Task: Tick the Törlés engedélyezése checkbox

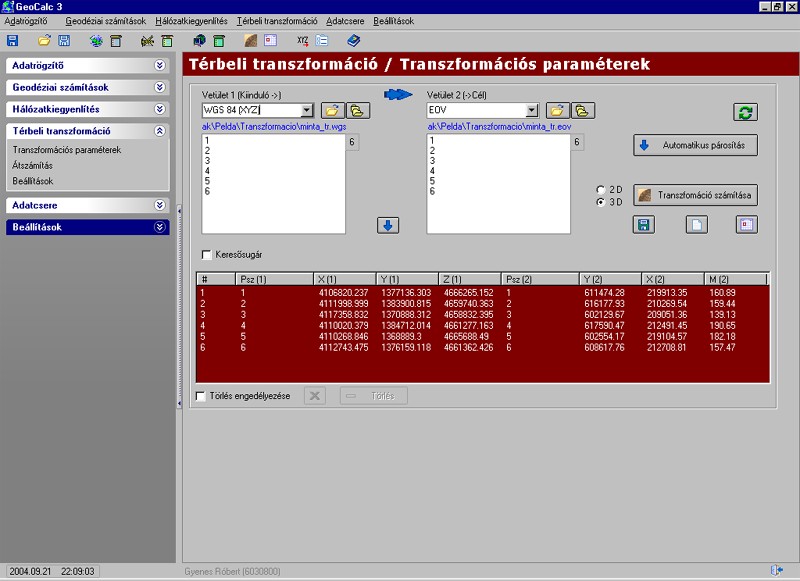Action: pos(201,396)
